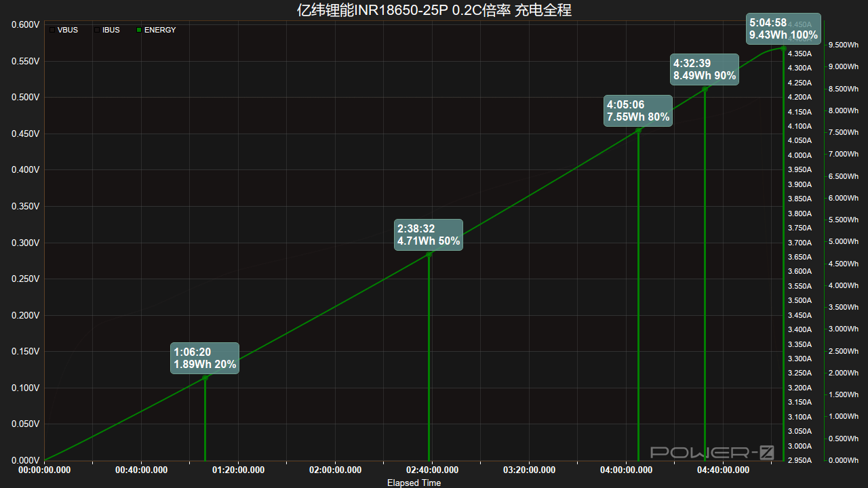Toggle the green ENERGY legend checkbox
Viewport: 868px width, 488px height.
(139, 30)
